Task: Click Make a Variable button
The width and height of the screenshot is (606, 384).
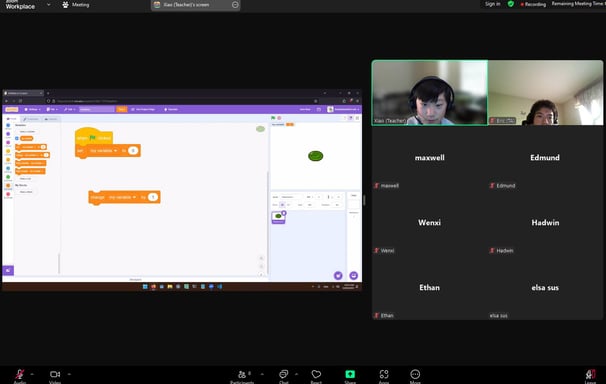Action: point(27,131)
